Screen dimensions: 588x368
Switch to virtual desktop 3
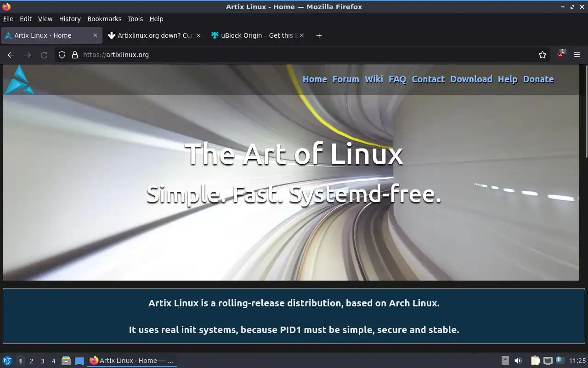(x=42, y=361)
